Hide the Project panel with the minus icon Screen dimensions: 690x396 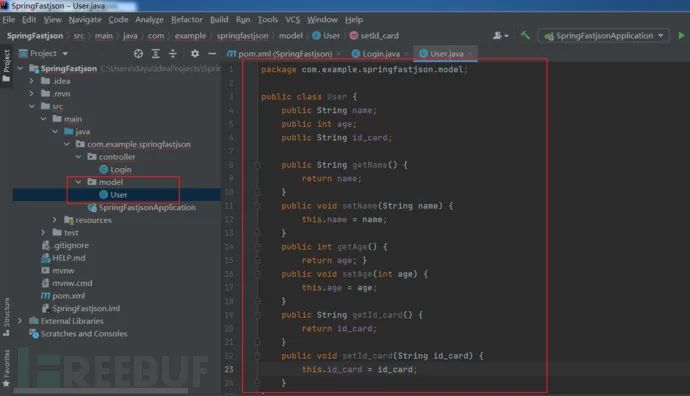pyautogui.click(x=212, y=54)
